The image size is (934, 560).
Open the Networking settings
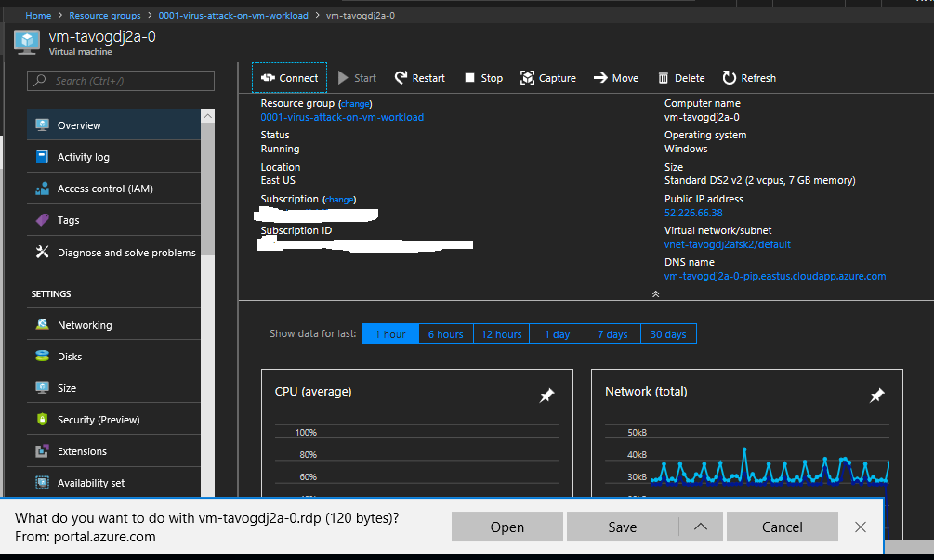113,324
